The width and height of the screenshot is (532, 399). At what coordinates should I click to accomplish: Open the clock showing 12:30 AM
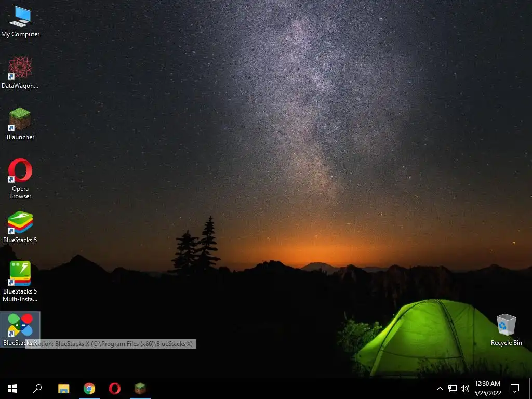tap(487, 389)
